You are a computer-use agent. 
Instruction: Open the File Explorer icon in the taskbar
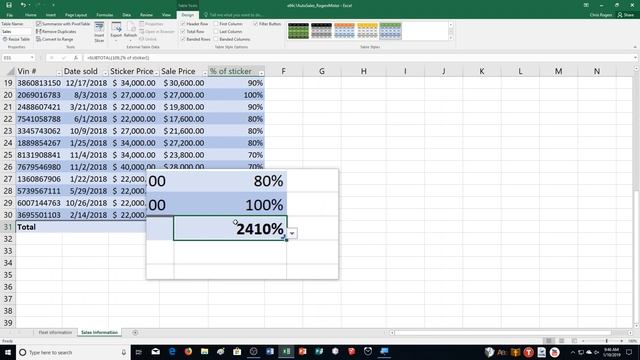[x=204, y=352]
